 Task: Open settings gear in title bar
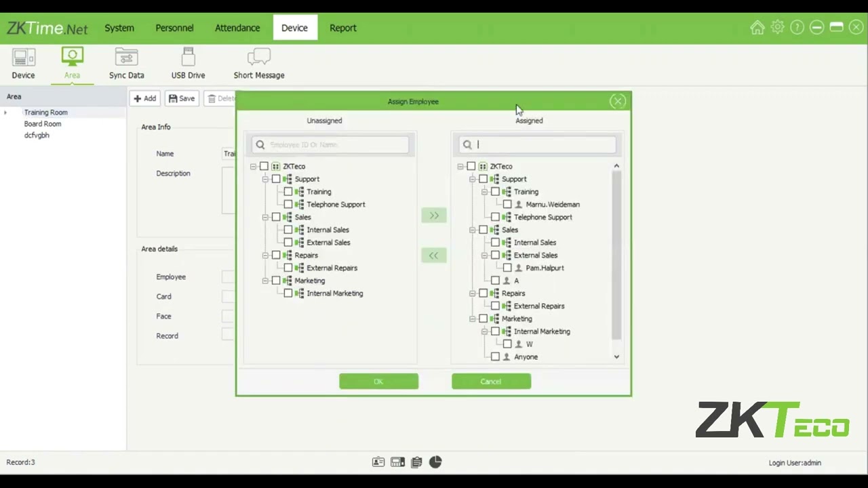[777, 28]
